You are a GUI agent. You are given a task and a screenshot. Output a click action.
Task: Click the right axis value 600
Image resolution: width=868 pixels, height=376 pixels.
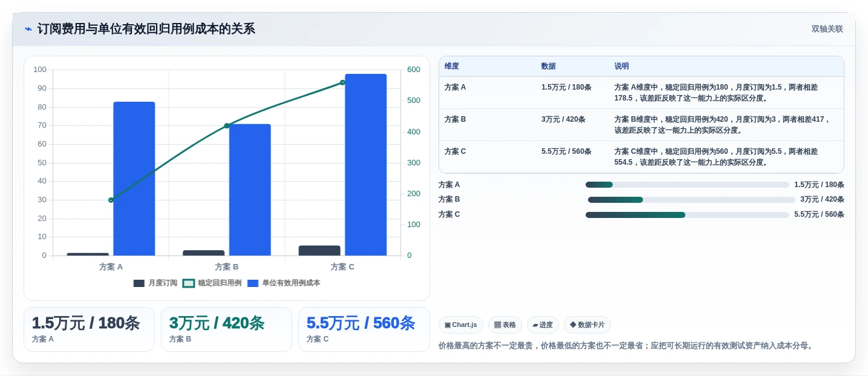coord(414,70)
